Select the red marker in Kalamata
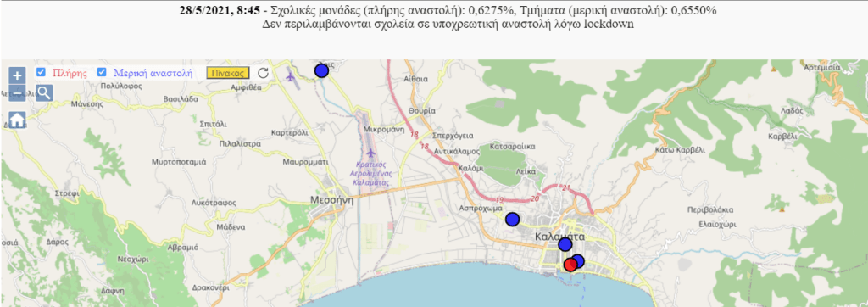The image size is (868, 307). (x=570, y=265)
